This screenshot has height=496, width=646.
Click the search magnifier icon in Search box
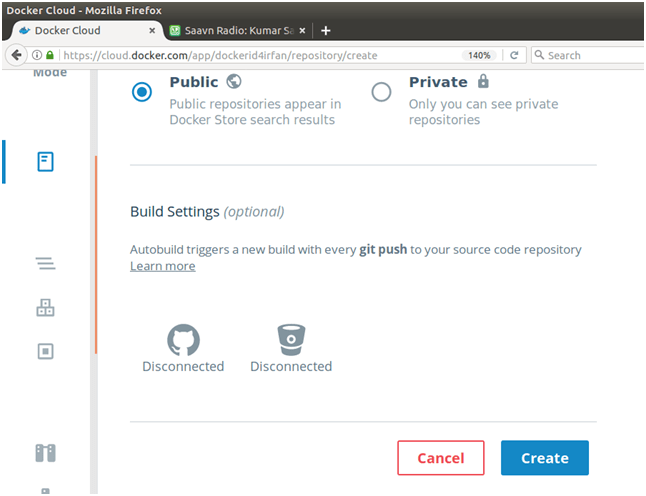click(x=539, y=55)
